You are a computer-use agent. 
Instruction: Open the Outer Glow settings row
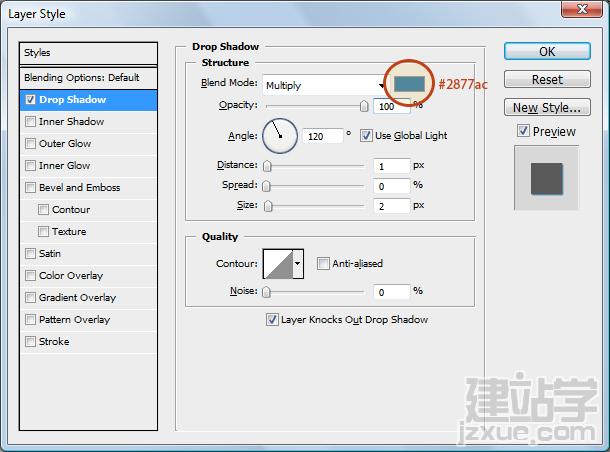point(88,144)
